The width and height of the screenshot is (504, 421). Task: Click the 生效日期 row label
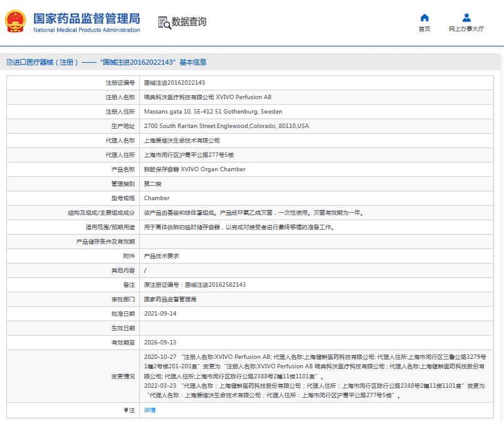tap(123, 328)
